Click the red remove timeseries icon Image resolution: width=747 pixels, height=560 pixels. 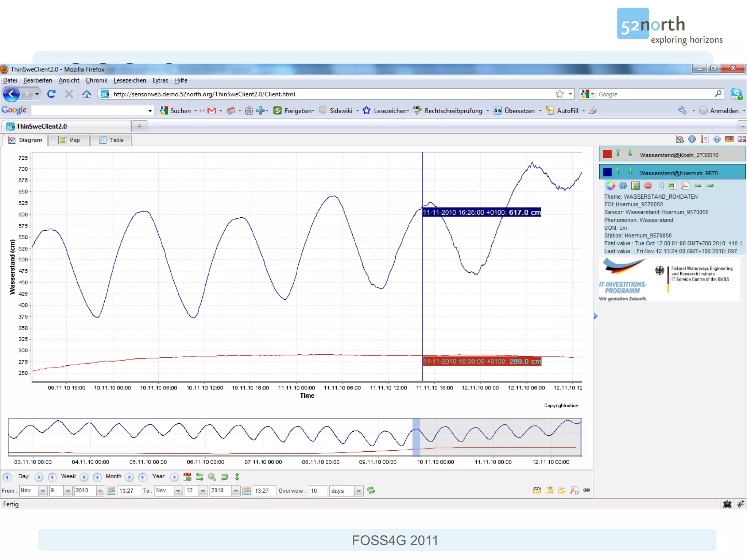648,186
